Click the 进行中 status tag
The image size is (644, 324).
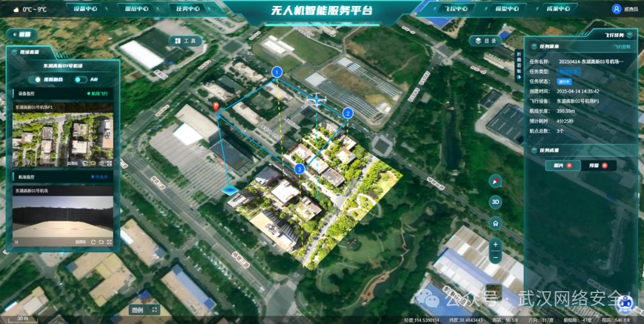coord(563,81)
